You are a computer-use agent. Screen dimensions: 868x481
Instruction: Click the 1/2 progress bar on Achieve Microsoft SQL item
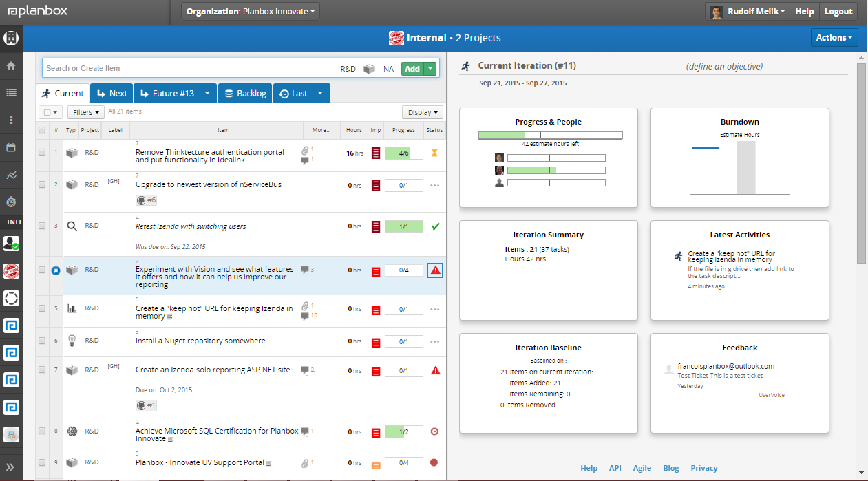(404, 431)
